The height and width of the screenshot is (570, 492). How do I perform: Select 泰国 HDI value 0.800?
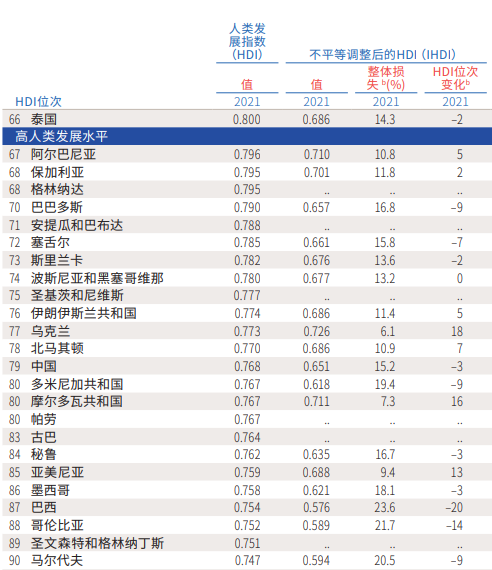click(247, 119)
